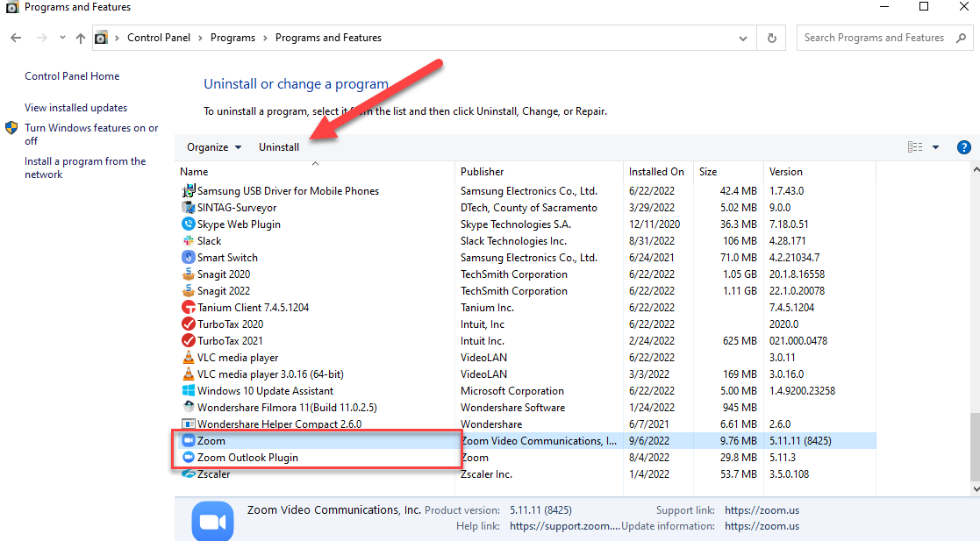Open Turn Windows features on or off
Image resolution: width=980 pixels, height=541 pixels.
pyautogui.click(x=91, y=134)
